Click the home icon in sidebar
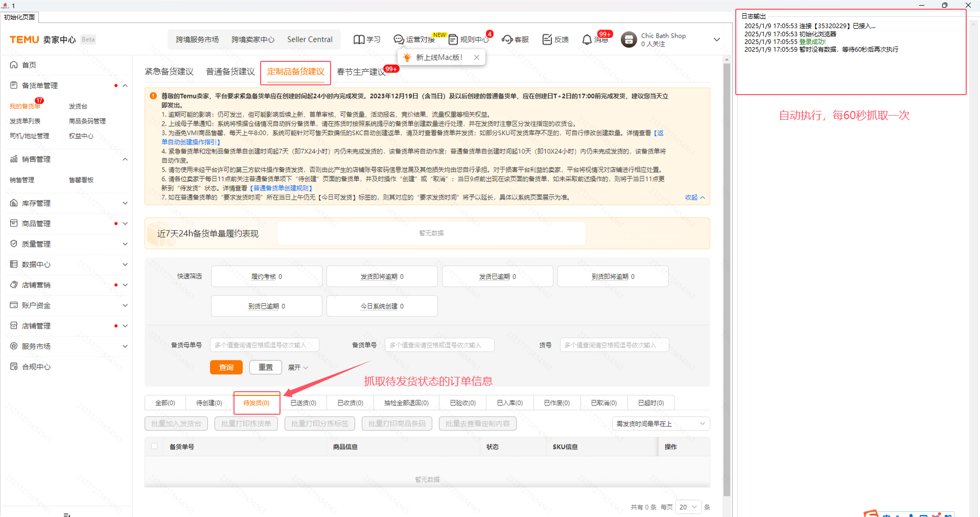Image resolution: width=980 pixels, height=517 pixels. [14, 65]
